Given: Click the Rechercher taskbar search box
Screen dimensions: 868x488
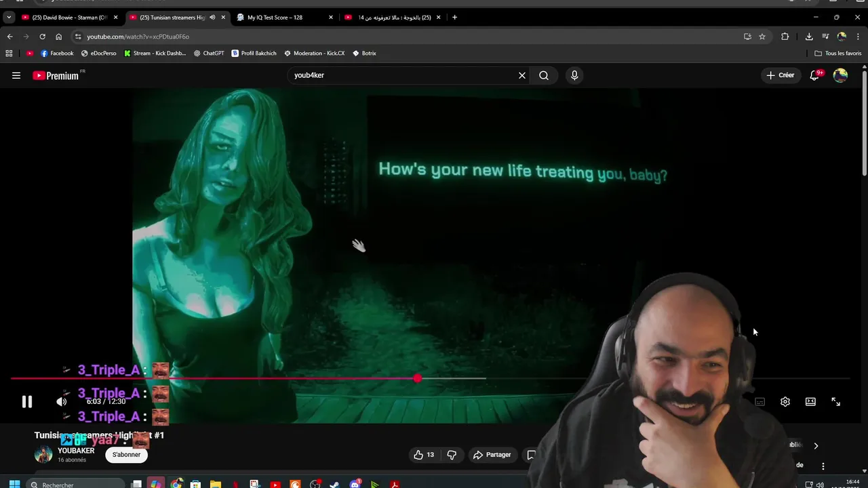Looking at the screenshot, I should (75, 485).
